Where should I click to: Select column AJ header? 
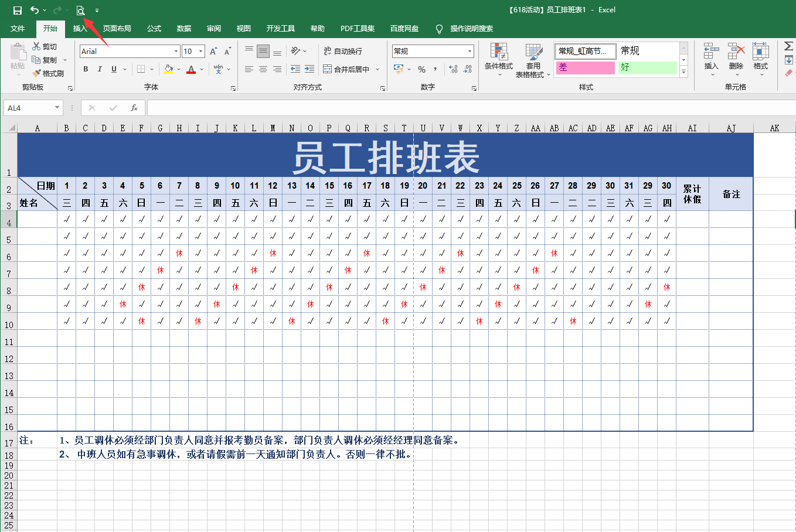pyautogui.click(x=731, y=128)
